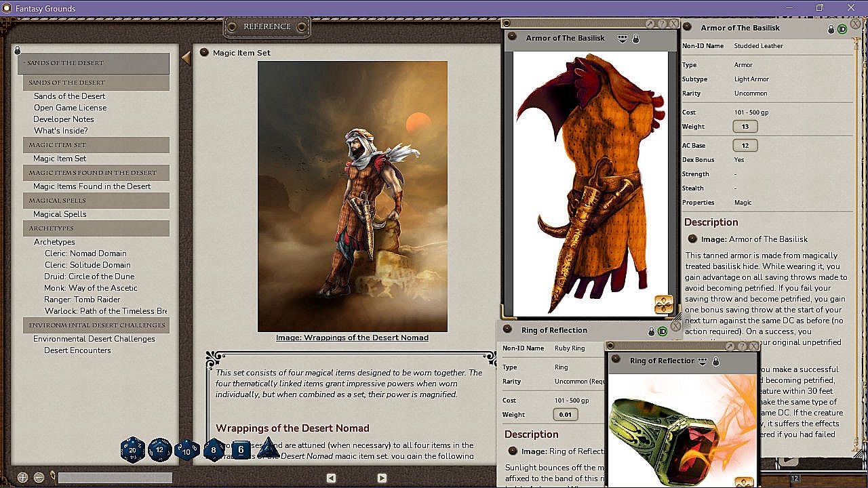
Task: Open Ring image toolbar dropdown
Action: coord(703,361)
